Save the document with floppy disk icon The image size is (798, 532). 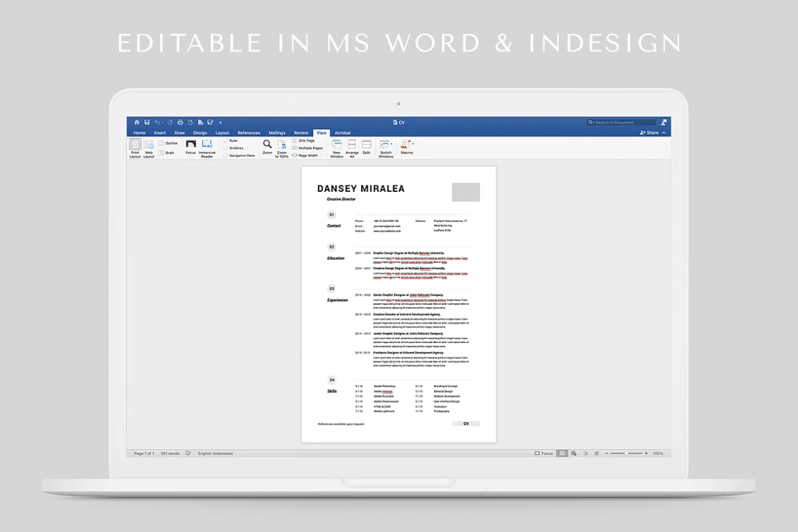[147, 122]
